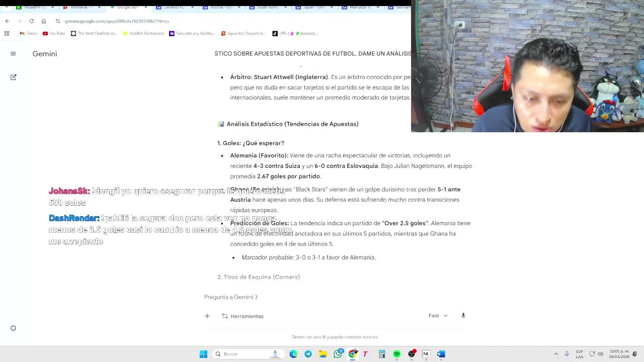Click the taskbar Buscar search box
The height and width of the screenshot is (362, 644).
click(248, 354)
